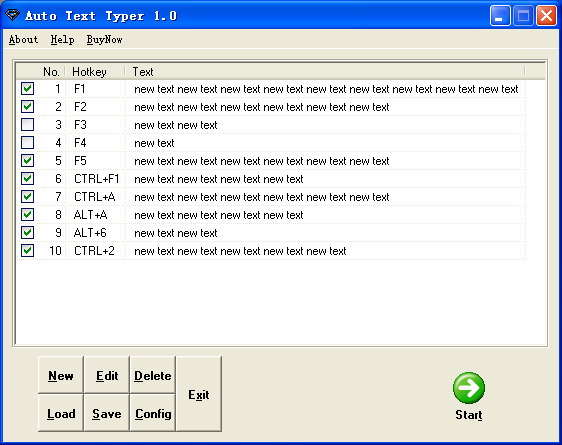
Task: Toggle the checkbox for CTRL+2 entry
Action: coord(28,250)
